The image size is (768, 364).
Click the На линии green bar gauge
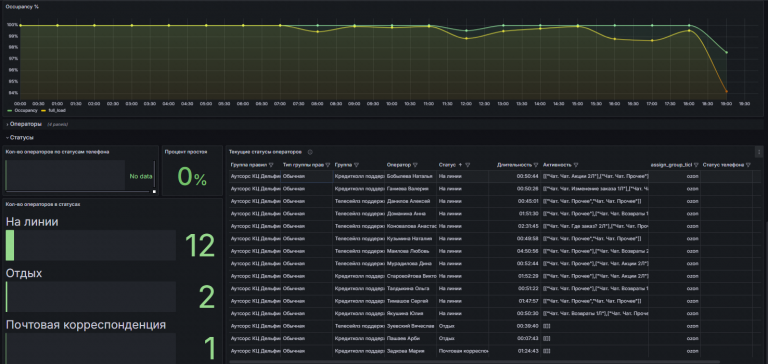click(x=10, y=245)
